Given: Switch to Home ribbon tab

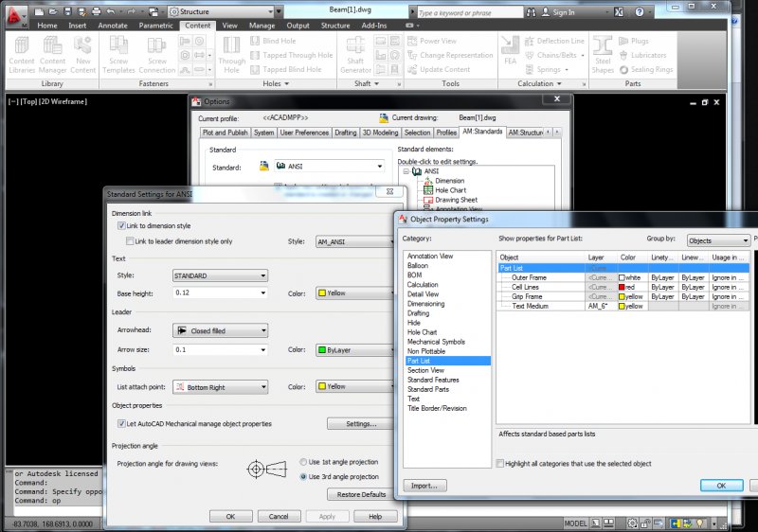Looking at the screenshot, I should click(46, 26).
